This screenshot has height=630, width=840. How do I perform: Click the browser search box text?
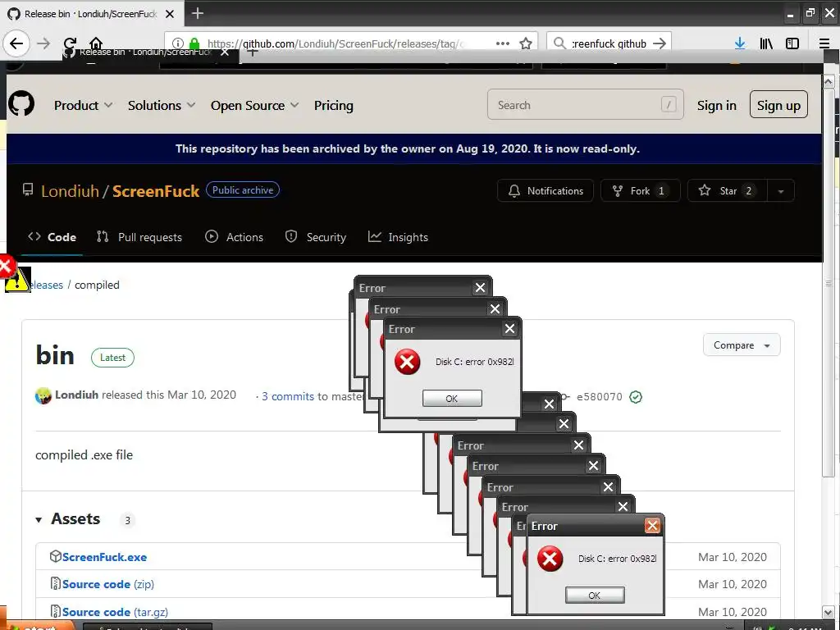(609, 43)
